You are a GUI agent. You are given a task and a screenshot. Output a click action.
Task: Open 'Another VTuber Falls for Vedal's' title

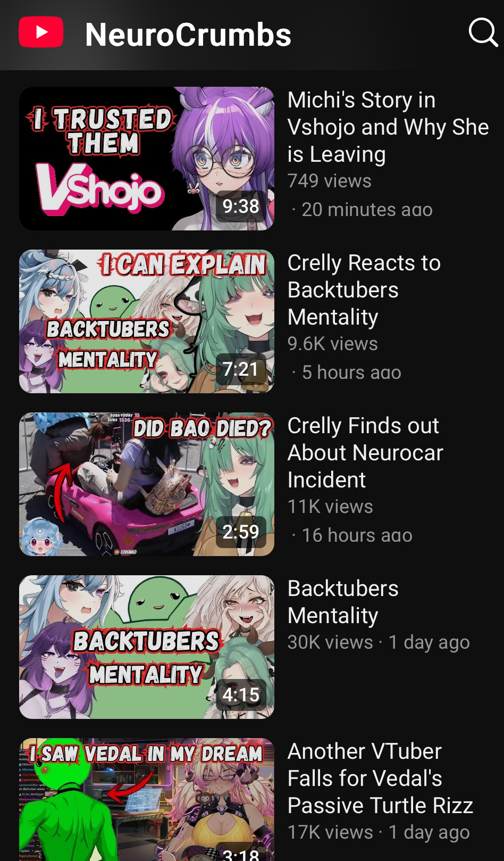(380, 779)
